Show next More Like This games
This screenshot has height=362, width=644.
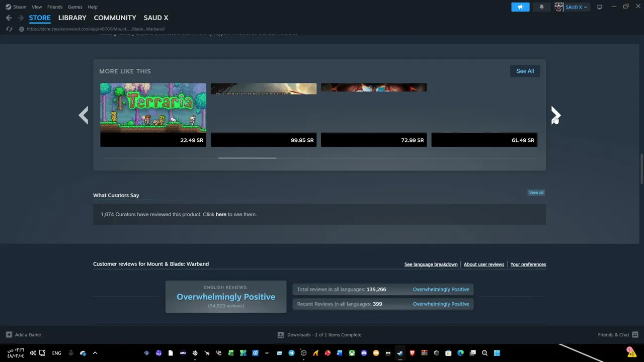555,115
